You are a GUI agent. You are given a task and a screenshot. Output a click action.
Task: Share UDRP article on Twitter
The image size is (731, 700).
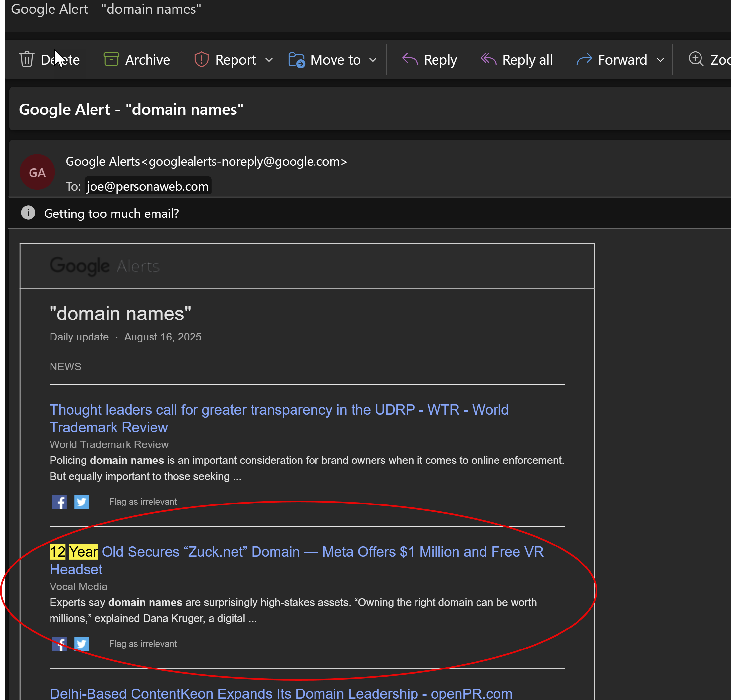81,502
